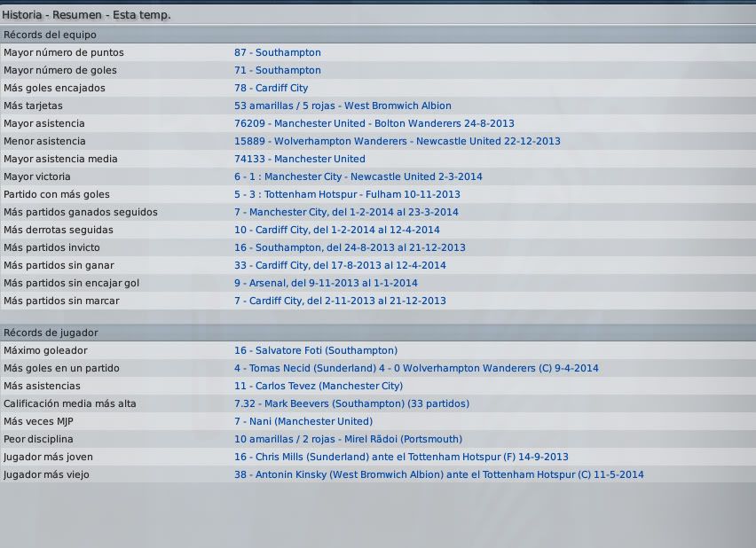The width and height of the screenshot is (756, 548).
Task: Select the 'Mayor asistencia' row label
Action: (x=43, y=123)
